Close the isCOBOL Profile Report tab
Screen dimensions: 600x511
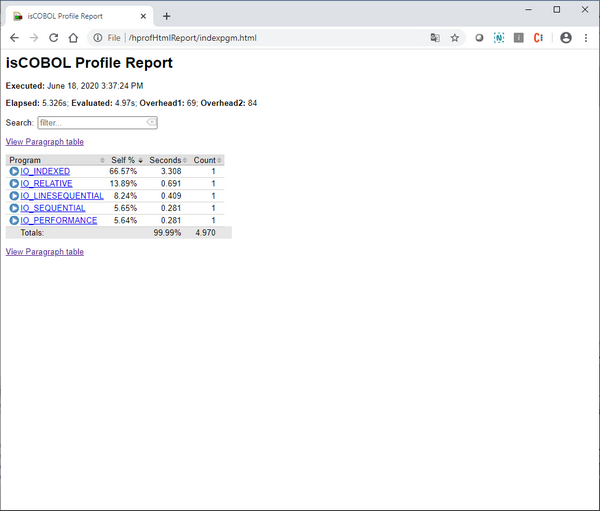pyautogui.click(x=143, y=16)
